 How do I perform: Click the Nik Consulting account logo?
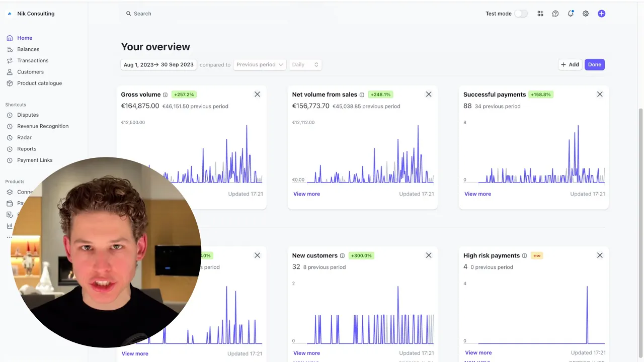point(10,14)
